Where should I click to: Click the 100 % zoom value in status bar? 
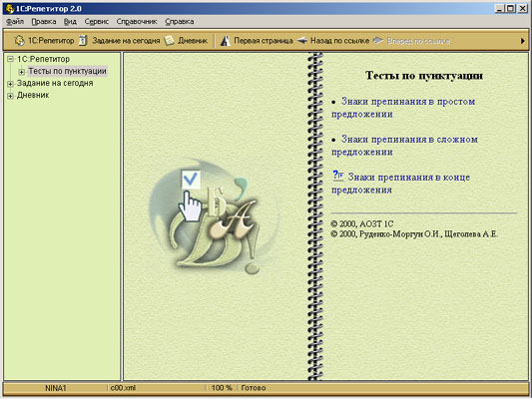coord(222,388)
